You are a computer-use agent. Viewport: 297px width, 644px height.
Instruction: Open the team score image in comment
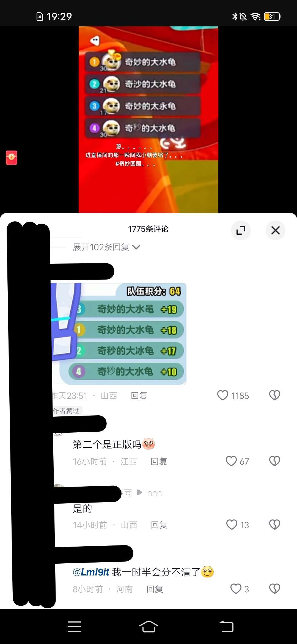coord(119,334)
